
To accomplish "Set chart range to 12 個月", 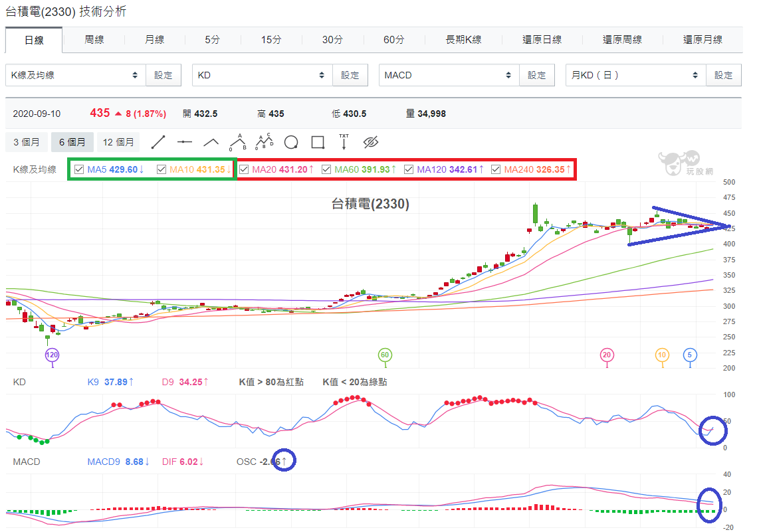I will pyautogui.click(x=118, y=142).
